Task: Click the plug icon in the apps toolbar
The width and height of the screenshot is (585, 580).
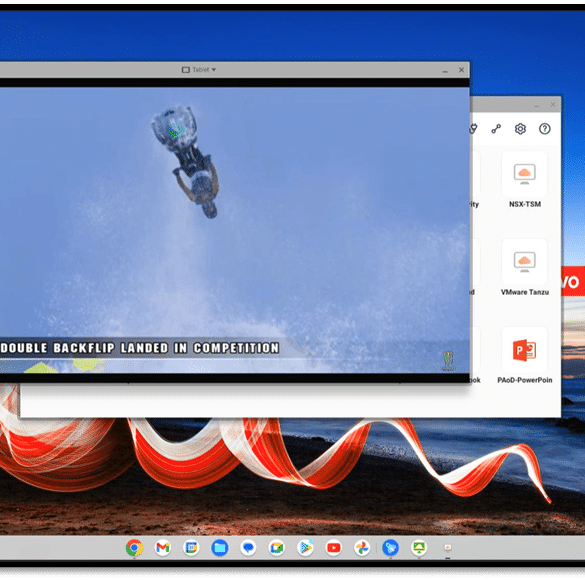Action: [x=473, y=129]
